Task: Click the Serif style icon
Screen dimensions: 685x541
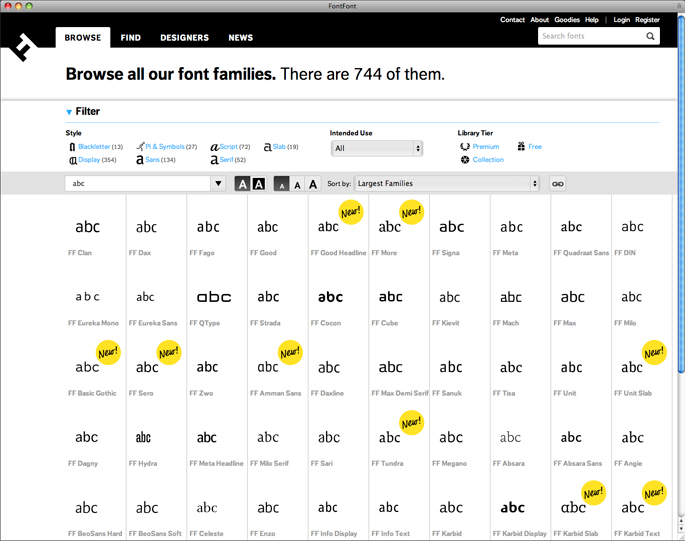Action: tap(214, 160)
